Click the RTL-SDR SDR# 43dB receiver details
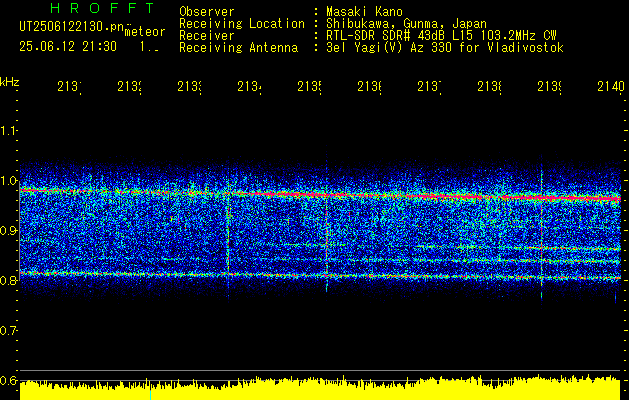This screenshot has height=400, width=629. coord(441,36)
